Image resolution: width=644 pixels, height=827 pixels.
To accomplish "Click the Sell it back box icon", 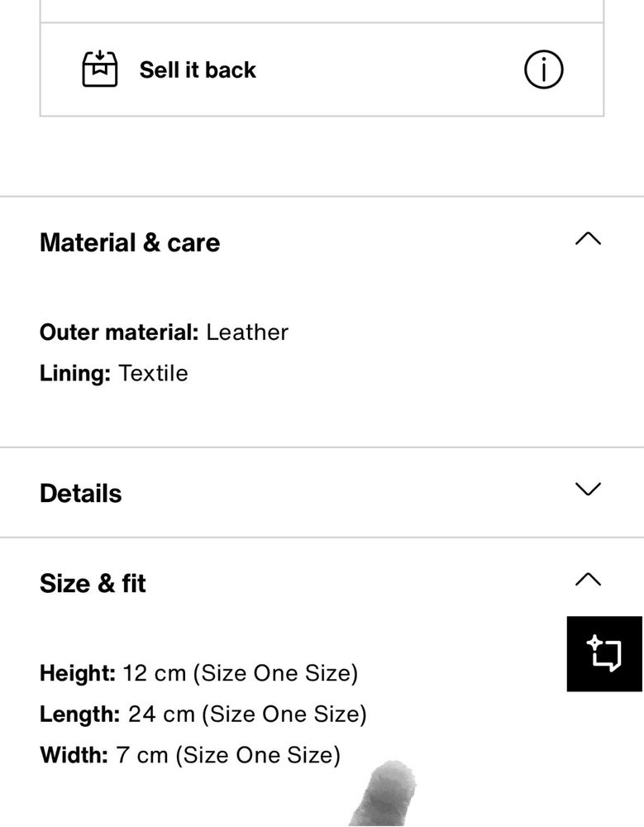I will click(x=100, y=69).
